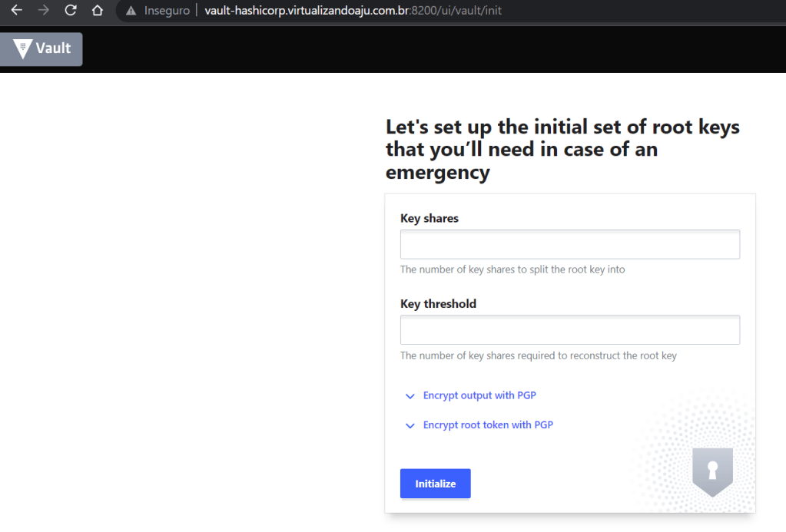786x532 pixels.
Task: Click the Key shares field label
Action: [429, 218]
